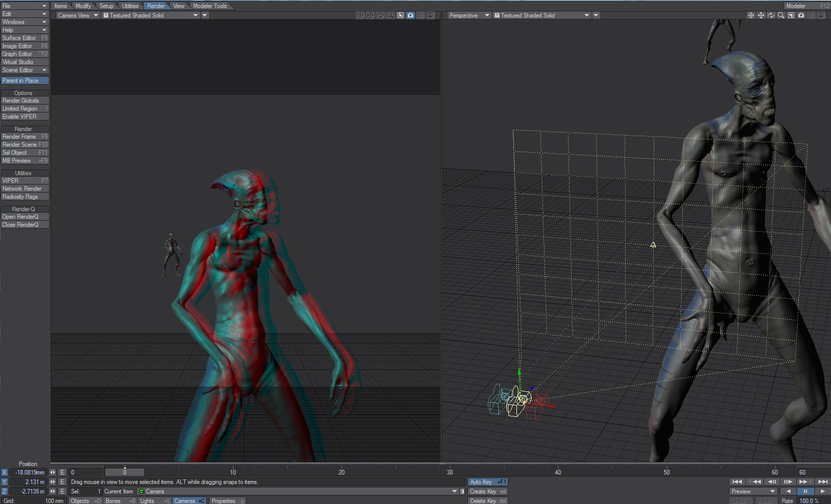Toggle the Z axis position channel
831x504 pixels.
click(5, 491)
